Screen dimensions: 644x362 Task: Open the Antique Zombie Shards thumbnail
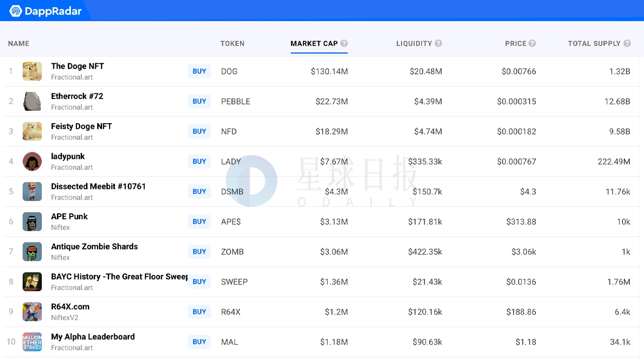[32, 252]
